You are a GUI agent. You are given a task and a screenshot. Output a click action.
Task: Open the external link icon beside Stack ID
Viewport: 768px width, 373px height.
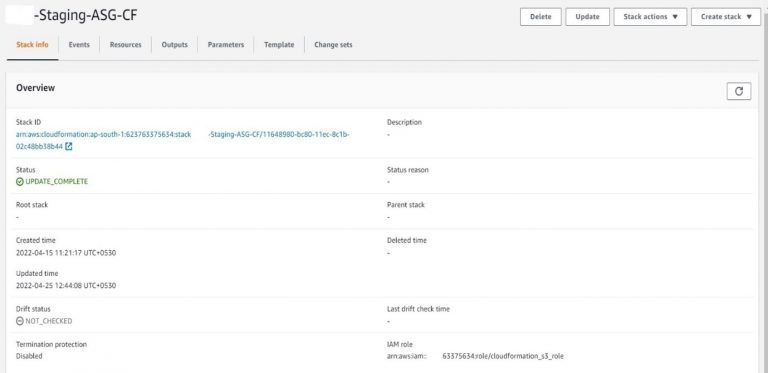click(69, 146)
